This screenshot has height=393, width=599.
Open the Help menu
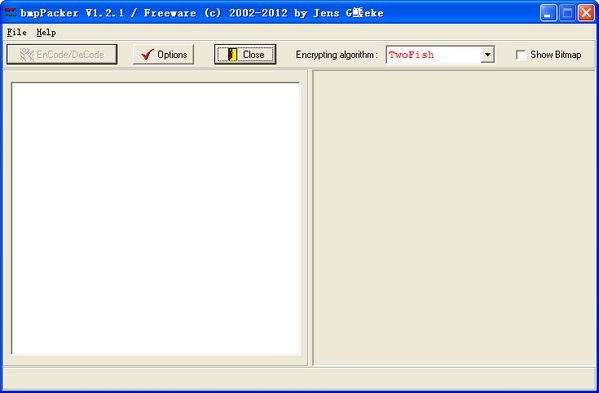(46, 32)
